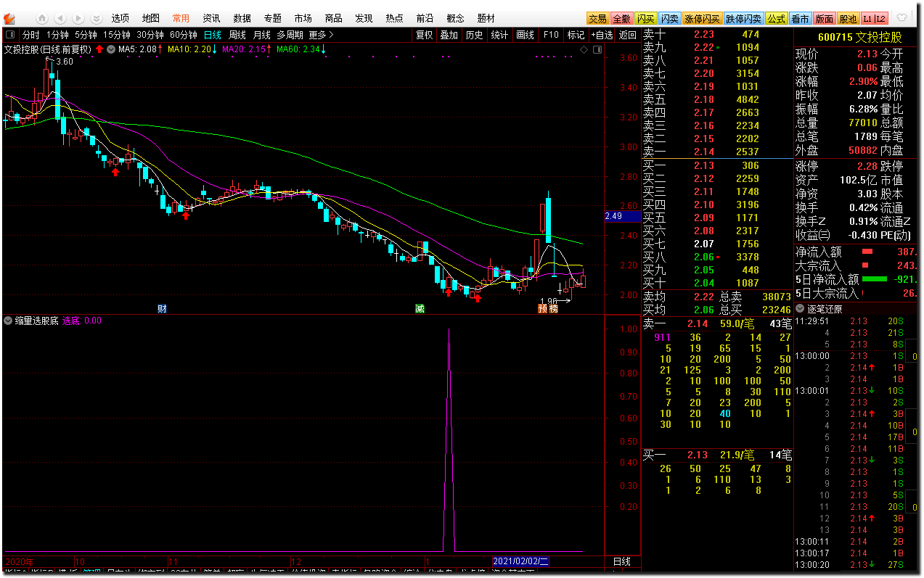Click the diamond icon above the chart
The image size is (924, 578).
coord(584,49)
